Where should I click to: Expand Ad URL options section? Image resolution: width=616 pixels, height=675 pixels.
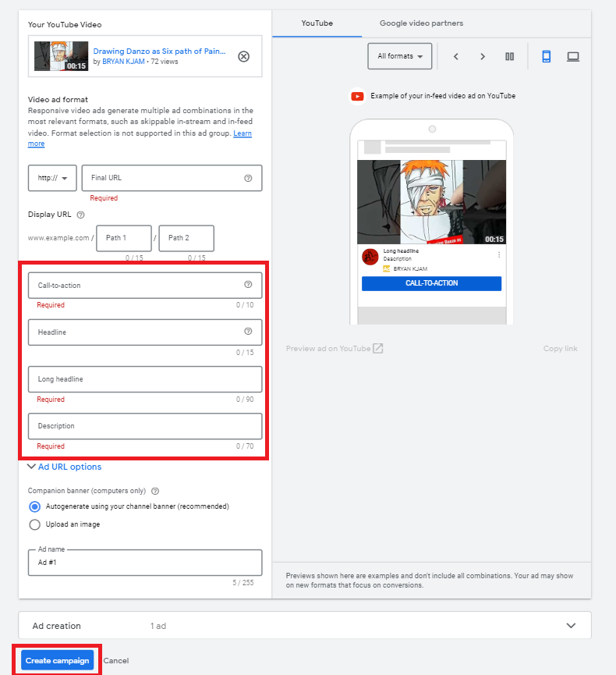pos(65,467)
